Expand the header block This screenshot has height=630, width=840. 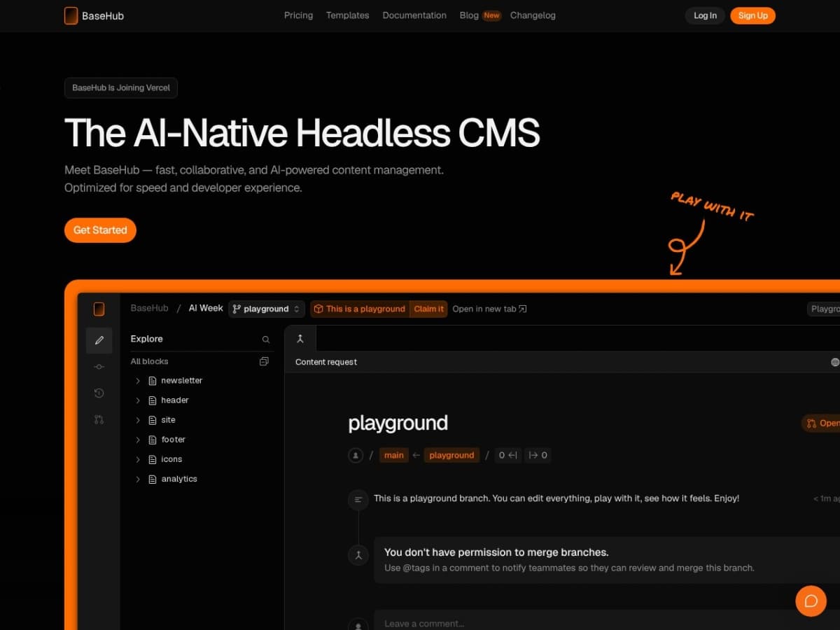tap(138, 400)
